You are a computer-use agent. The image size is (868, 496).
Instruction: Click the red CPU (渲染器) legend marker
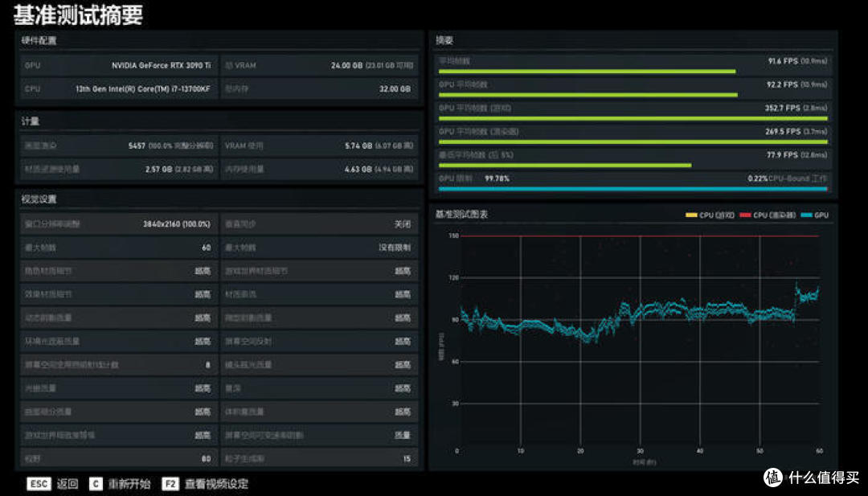coord(746,215)
